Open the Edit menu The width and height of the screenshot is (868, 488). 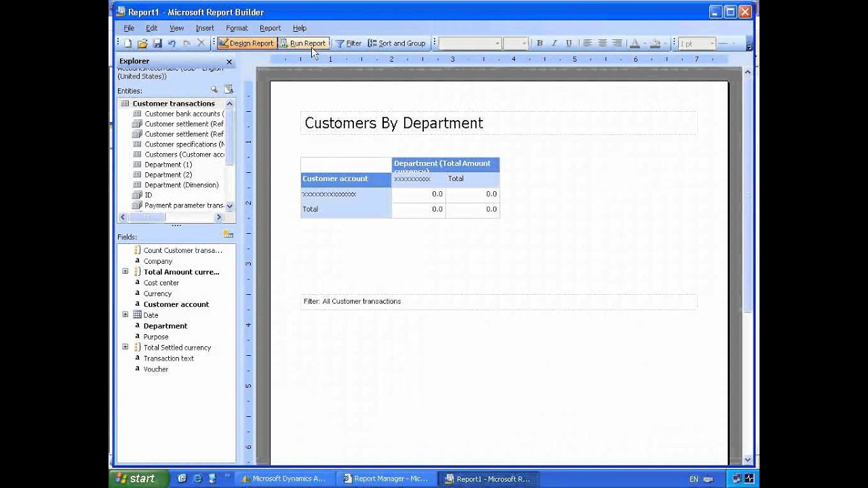(151, 28)
